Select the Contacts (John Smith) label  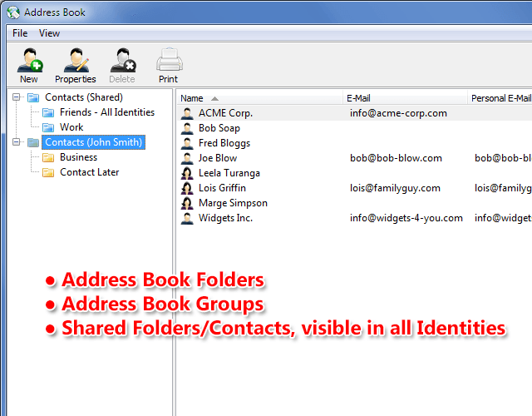(94, 142)
